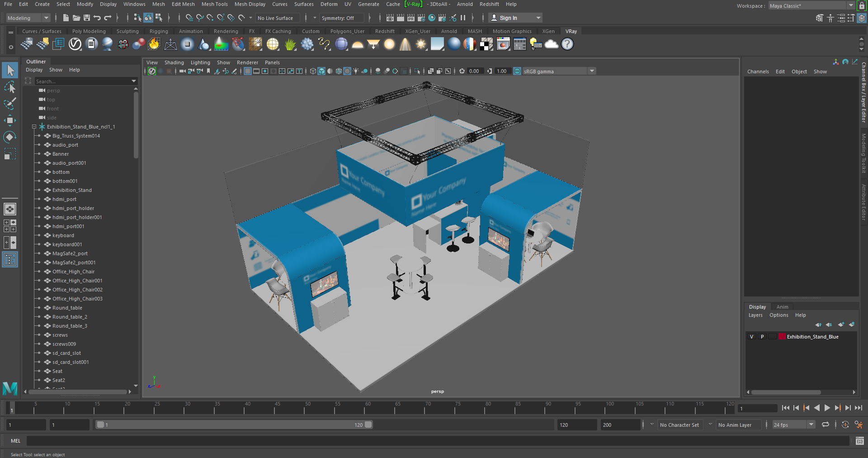Open the sRGB gamma dropdown
868x458 pixels.
tap(559, 71)
